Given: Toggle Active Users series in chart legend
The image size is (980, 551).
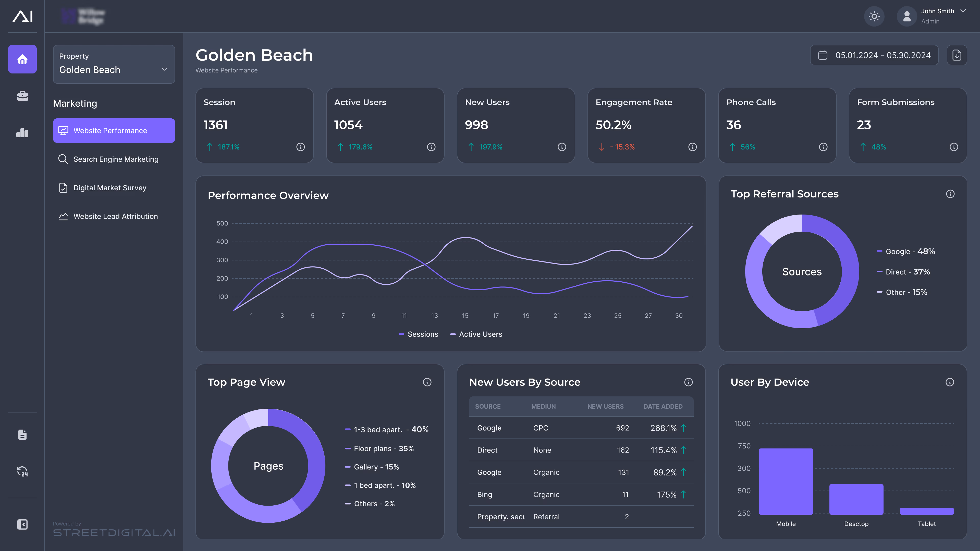Looking at the screenshot, I should click(476, 334).
